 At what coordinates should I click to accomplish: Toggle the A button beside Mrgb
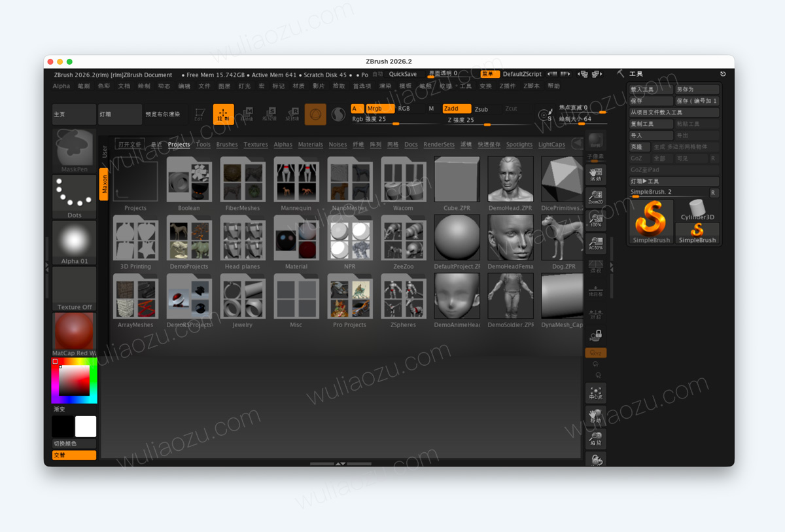(x=357, y=109)
